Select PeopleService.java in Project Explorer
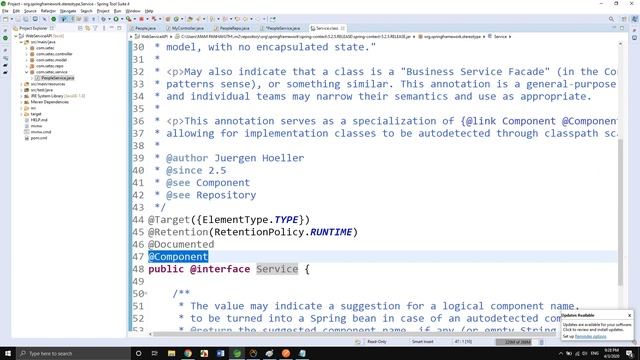Viewport: 640px width, 360px height. pyautogui.click(x=57, y=78)
